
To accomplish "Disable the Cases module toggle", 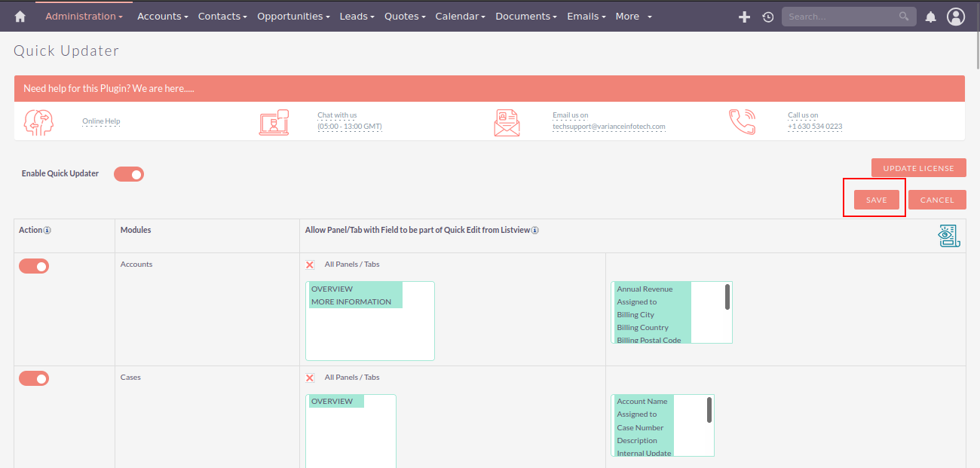I will click(x=34, y=378).
